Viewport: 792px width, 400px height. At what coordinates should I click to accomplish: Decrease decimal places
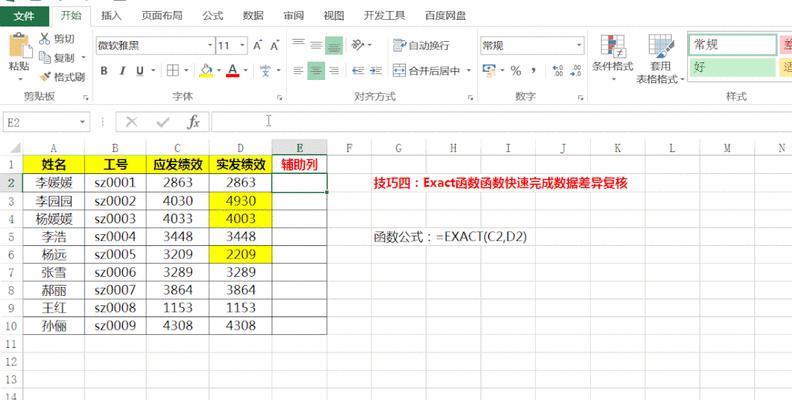tap(575, 71)
